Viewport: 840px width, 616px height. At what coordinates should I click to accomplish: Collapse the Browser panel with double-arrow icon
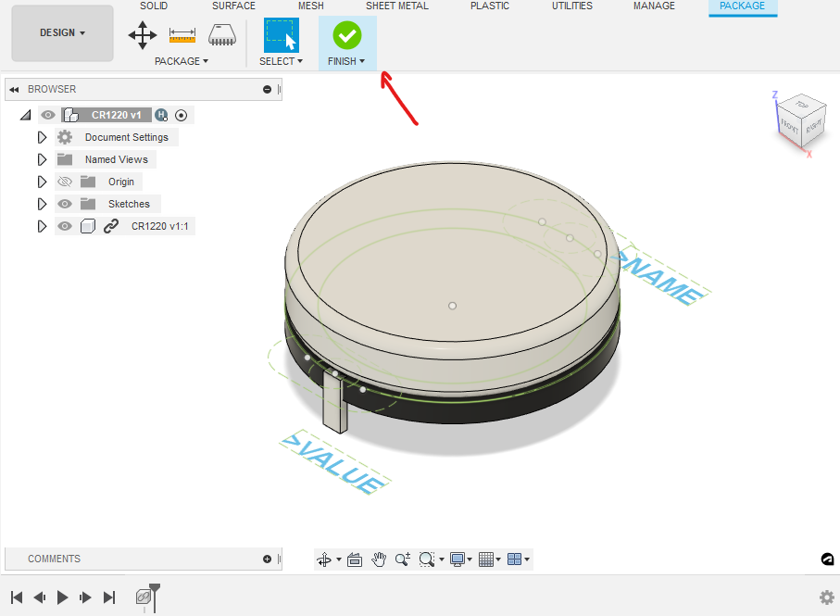click(x=15, y=90)
